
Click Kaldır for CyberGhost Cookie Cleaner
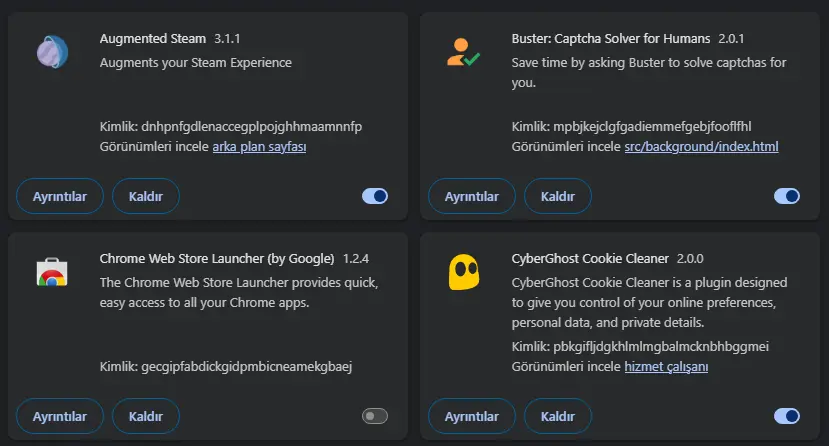(557, 416)
